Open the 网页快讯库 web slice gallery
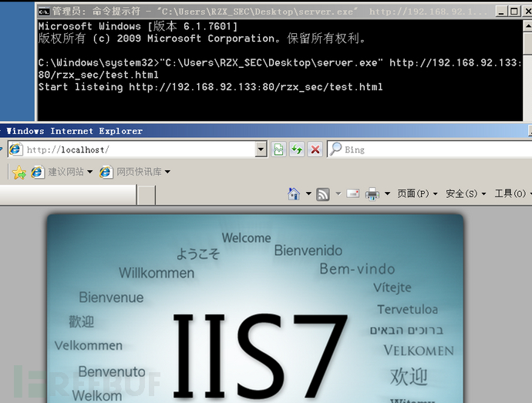Image resolution: width=532 pixels, height=403 pixels. 139,172
